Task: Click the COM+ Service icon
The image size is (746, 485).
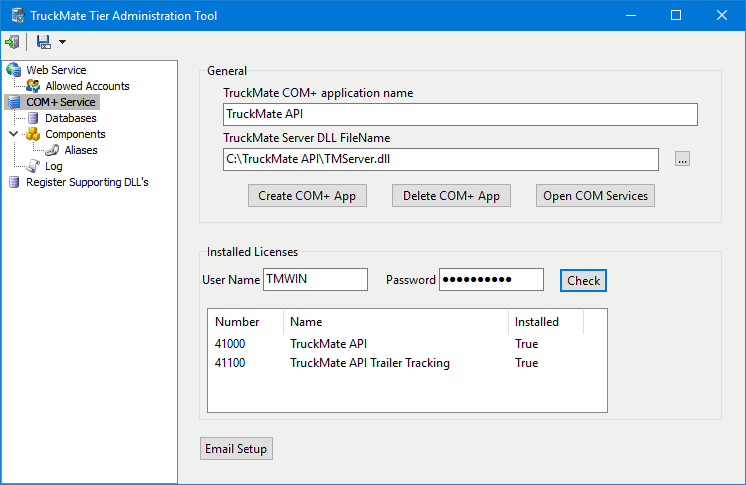Action: (x=14, y=102)
